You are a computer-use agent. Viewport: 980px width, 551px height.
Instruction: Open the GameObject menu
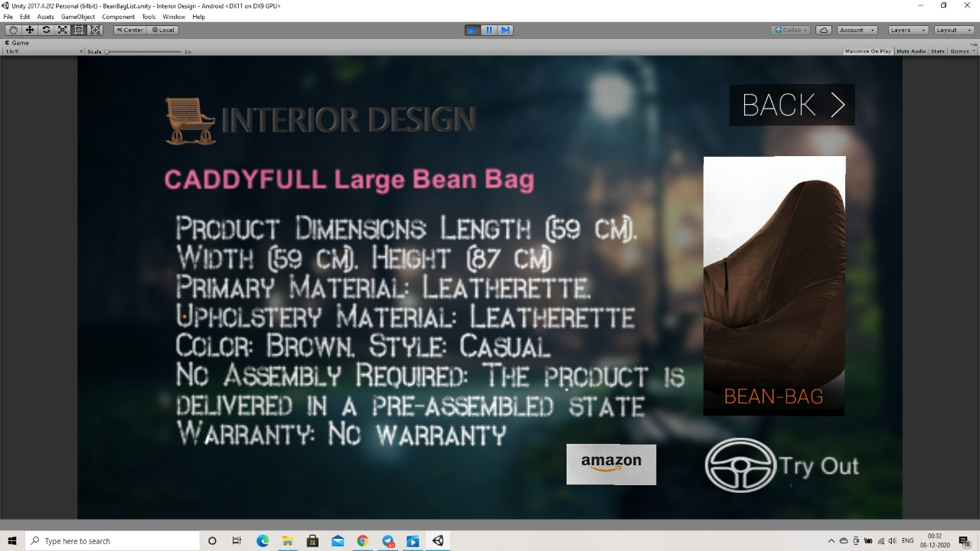tap(78, 17)
